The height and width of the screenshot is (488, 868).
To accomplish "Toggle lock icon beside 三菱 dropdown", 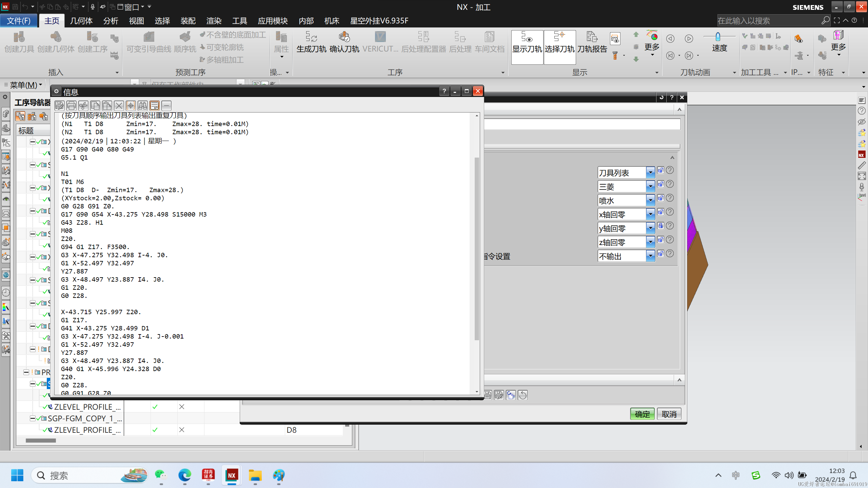I will (660, 184).
